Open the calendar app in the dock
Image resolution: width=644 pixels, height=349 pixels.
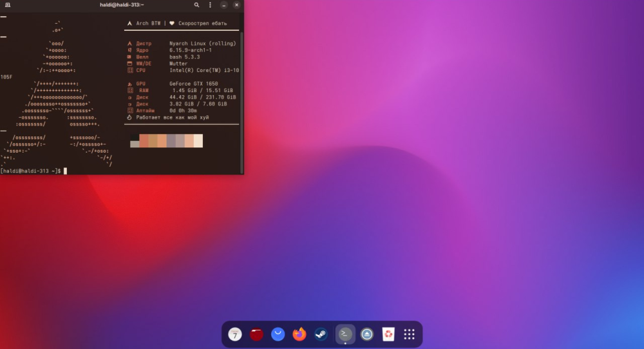pos(235,334)
